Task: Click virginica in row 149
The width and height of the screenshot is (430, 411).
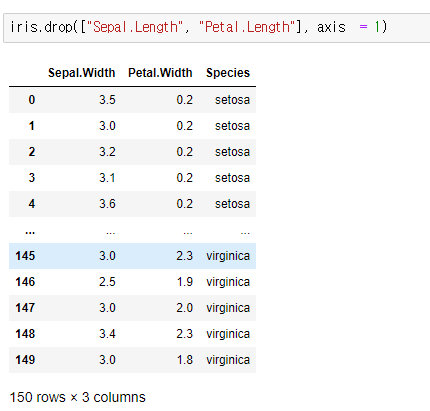Action: pos(228,360)
